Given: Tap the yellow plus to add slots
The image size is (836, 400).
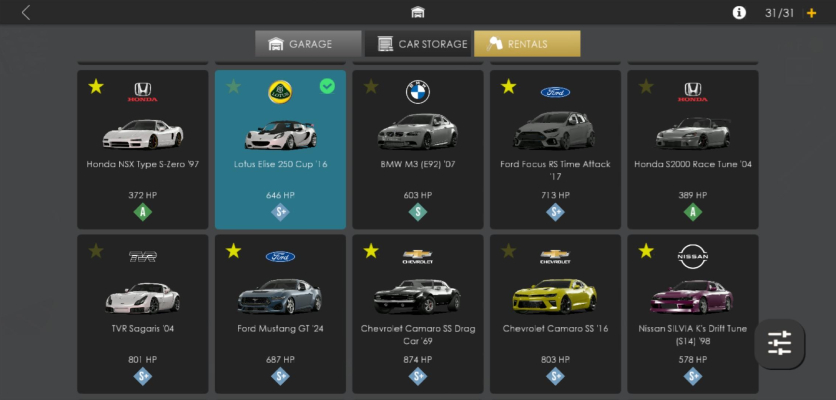Looking at the screenshot, I should pyautogui.click(x=811, y=13).
